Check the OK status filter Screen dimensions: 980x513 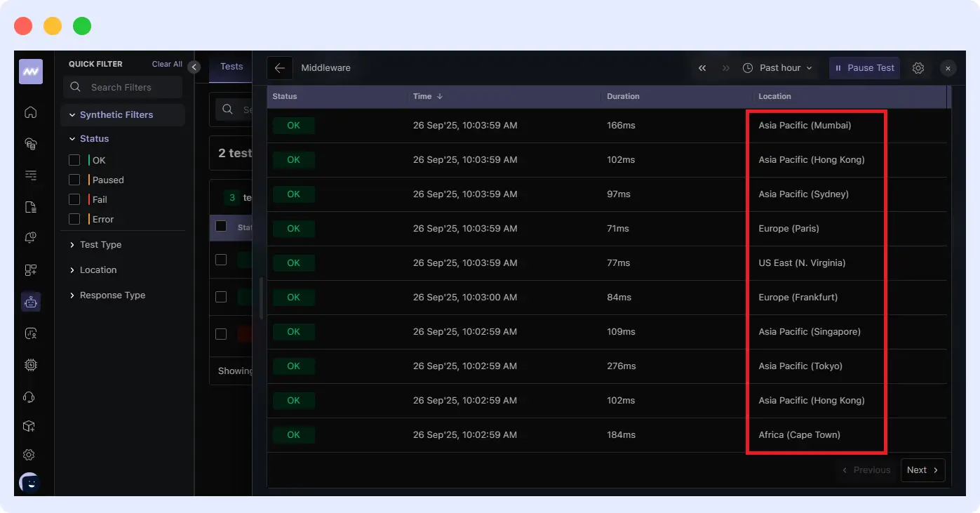click(74, 160)
